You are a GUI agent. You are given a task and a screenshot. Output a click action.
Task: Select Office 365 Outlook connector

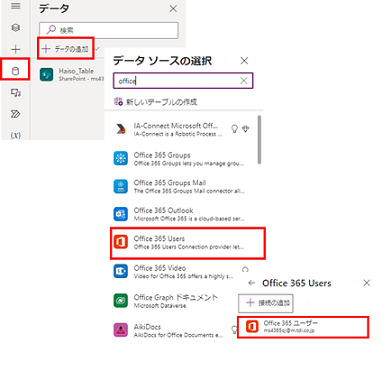pyautogui.click(x=182, y=214)
